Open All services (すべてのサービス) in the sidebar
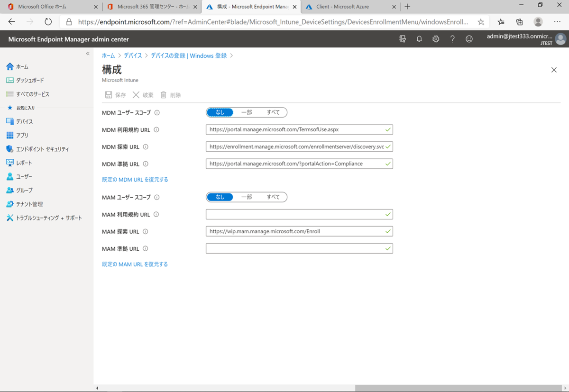569x392 pixels. coord(28,94)
